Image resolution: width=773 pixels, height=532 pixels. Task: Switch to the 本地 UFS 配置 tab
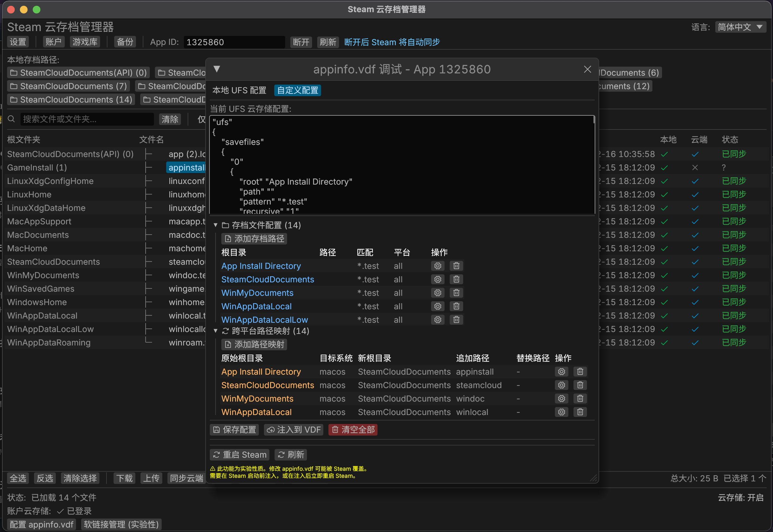[239, 90]
